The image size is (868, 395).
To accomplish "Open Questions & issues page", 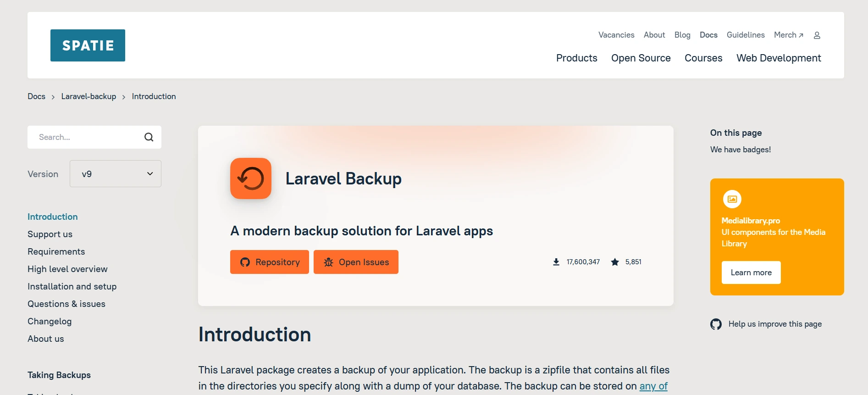I will [66, 304].
